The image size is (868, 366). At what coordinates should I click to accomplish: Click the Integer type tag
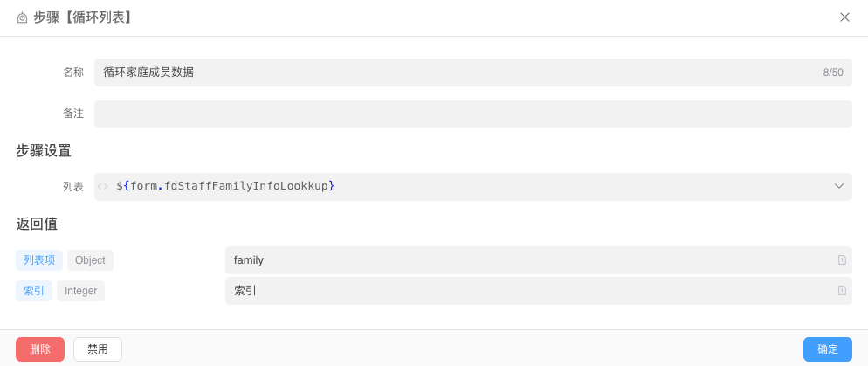[x=81, y=291]
